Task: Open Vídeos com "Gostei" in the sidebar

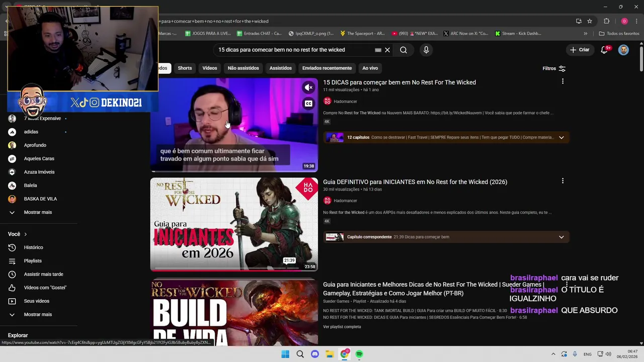Action: [45, 288]
